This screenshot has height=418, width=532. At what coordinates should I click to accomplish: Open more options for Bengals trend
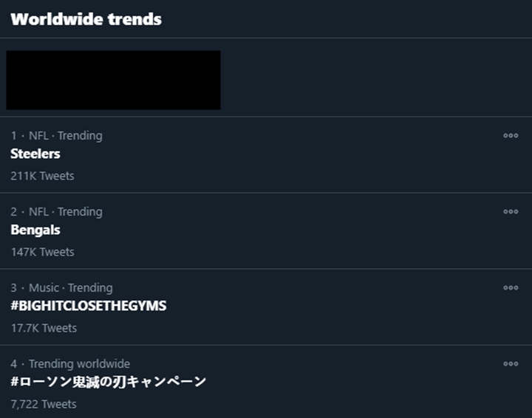click(x=510, y=212)
